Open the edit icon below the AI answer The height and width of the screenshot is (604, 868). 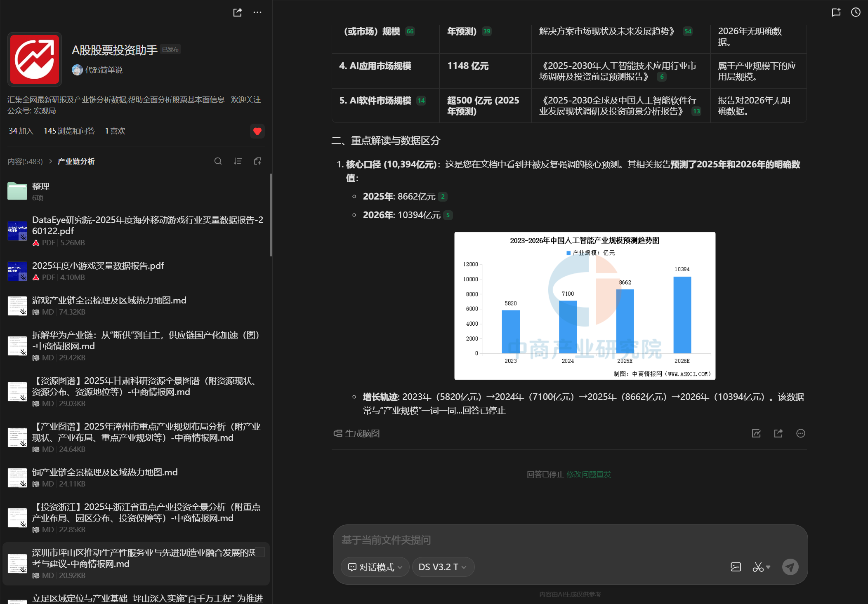756,433
